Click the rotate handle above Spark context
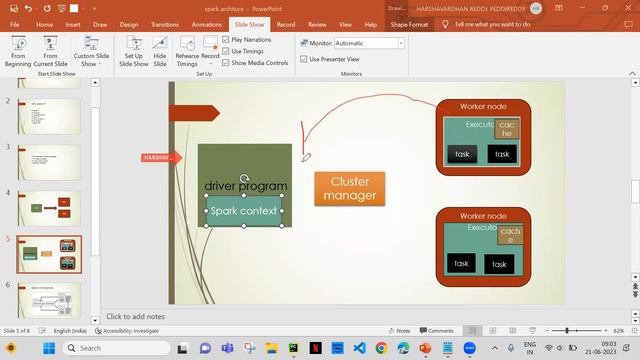Image resolution: width=640 pixels, height=360 pixels. pos(244,178)
